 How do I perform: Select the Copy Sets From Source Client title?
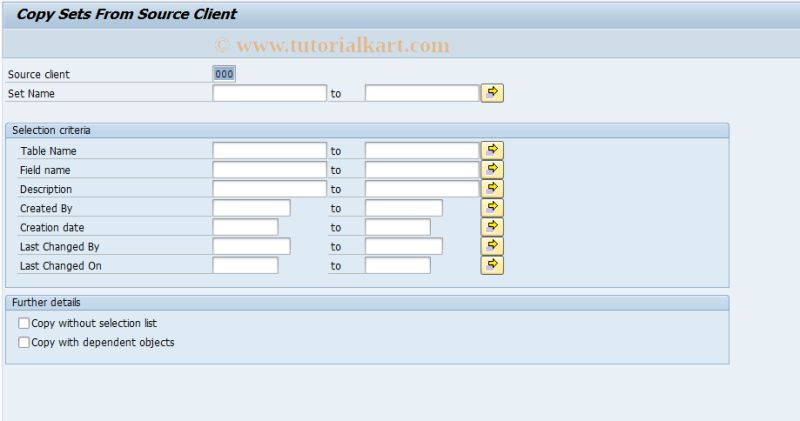pos(127,14)
